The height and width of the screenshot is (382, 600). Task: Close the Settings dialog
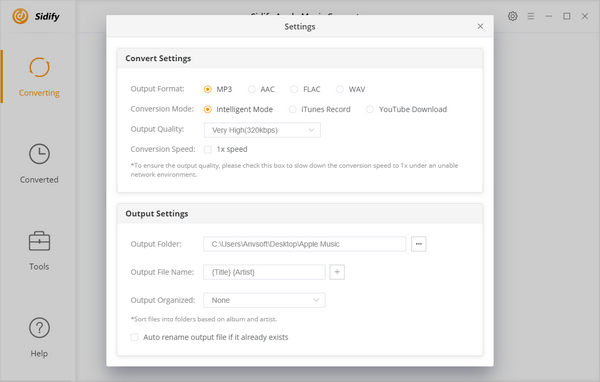point(480,26)
